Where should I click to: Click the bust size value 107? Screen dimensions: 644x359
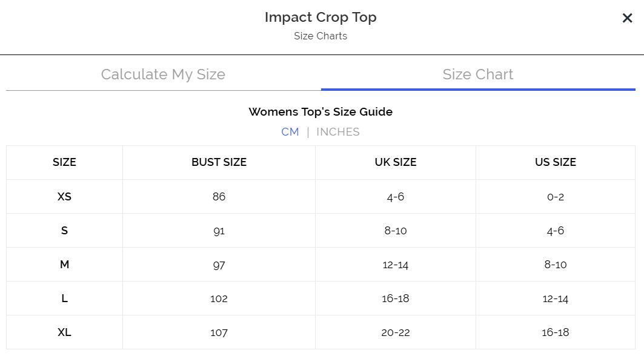point(219,332)
